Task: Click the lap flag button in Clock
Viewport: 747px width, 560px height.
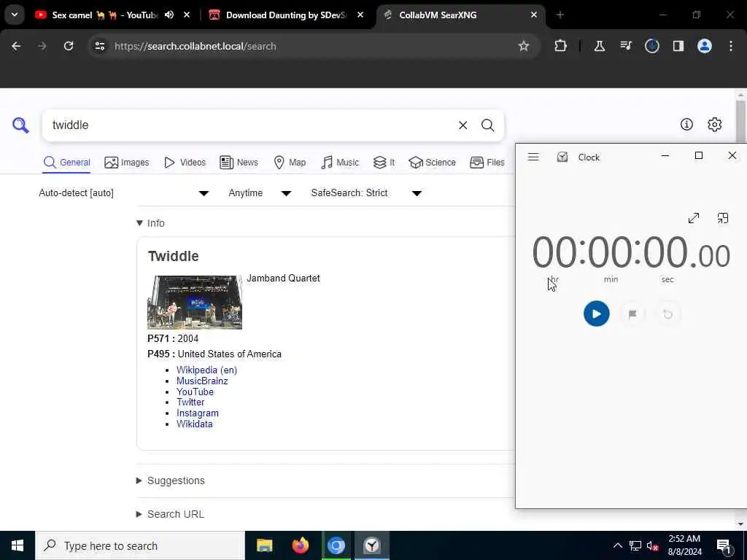Action: pyautogui.click(x=632, y=314)
